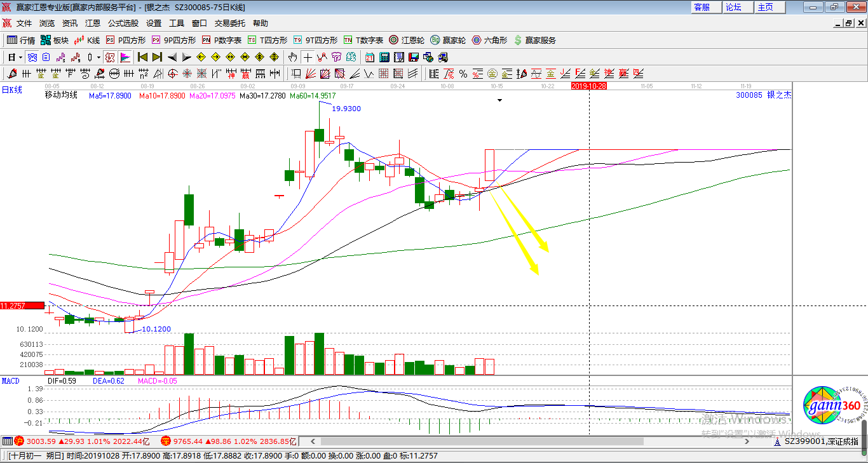Launch the 赢家轮 wheel tool

point(448,40)
